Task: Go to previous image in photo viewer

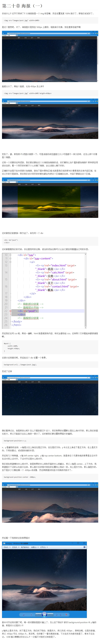Action: 38,614
